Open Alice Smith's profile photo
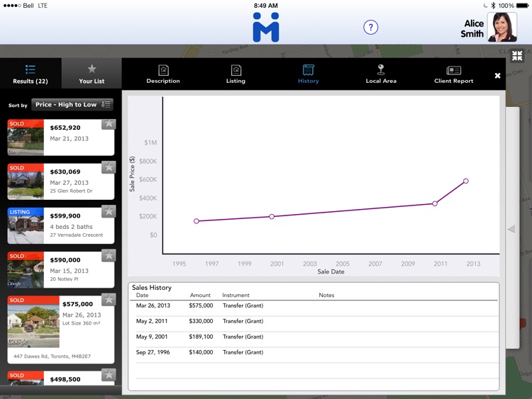Viewport: 532px width, 399px height. tap(502, 27)
